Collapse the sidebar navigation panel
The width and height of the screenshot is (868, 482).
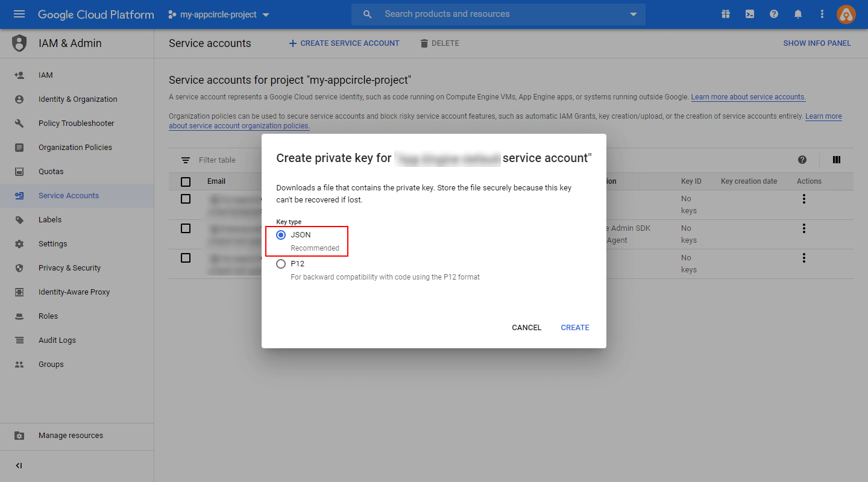19,466
